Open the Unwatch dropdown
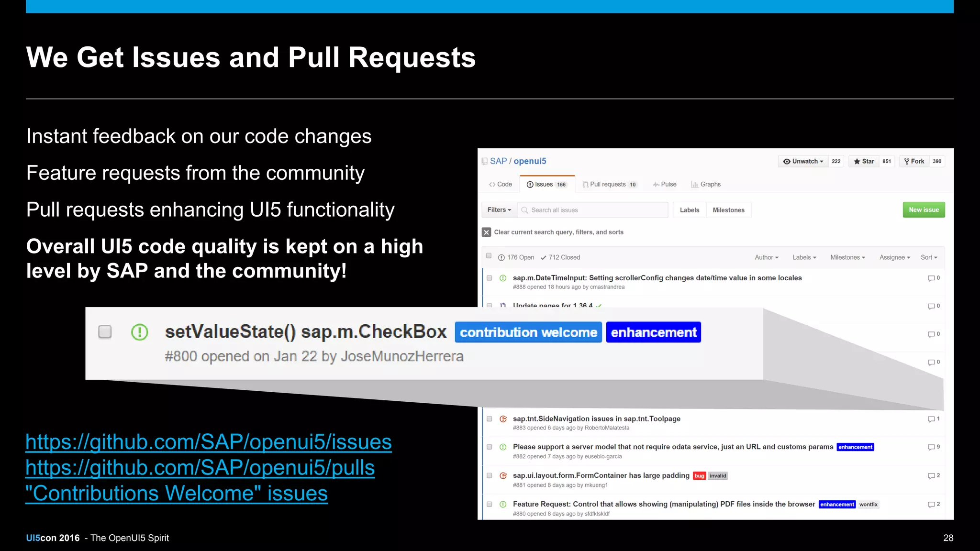The height and width of the screenshot is (551, 980). [803, 162]
